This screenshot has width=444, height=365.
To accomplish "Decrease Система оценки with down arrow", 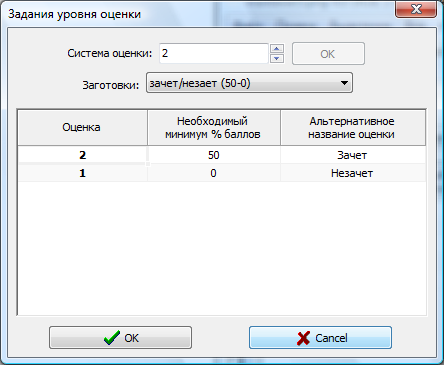I will 277,59.
